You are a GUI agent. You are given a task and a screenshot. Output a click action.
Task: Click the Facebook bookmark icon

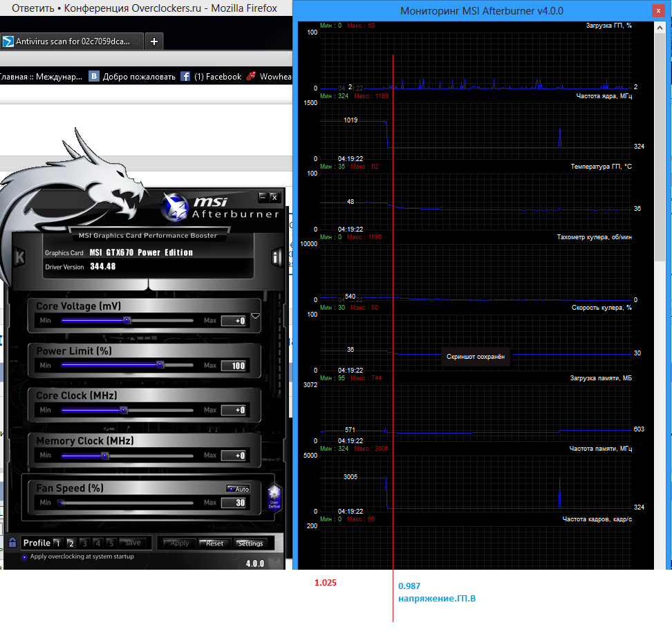click(185, 76)
